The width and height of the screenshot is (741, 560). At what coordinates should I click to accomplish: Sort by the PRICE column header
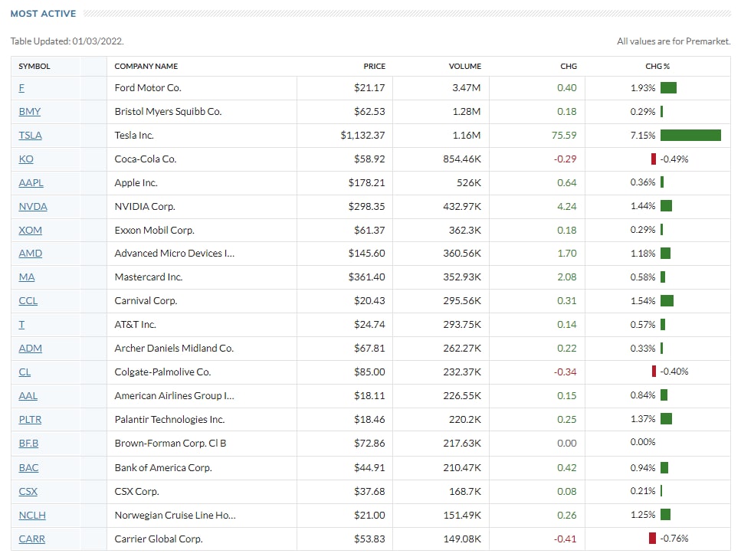click(374, 67)
